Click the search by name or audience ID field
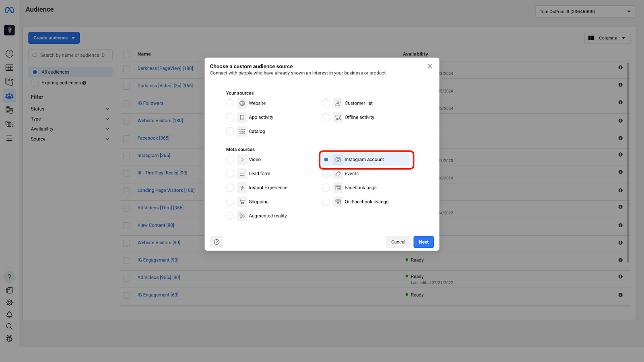 point(70,55)
